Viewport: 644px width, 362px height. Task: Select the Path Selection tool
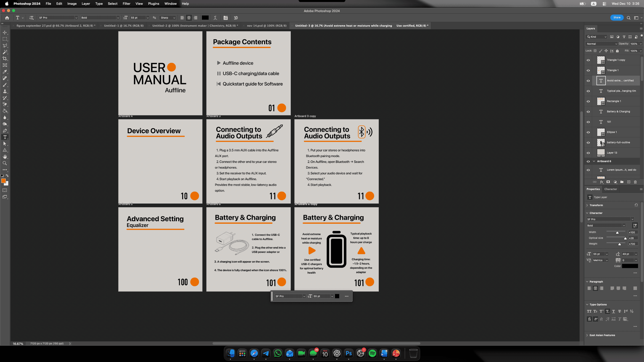click(x=5, y=144)
